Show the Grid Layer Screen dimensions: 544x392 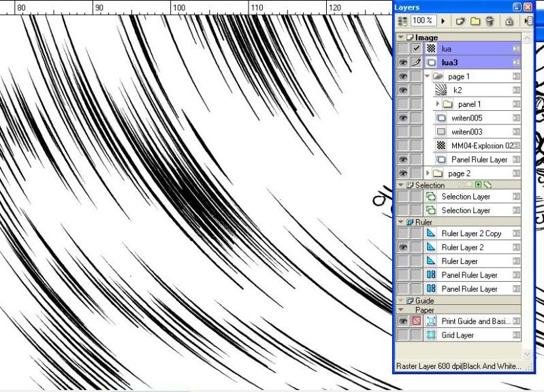pyautogui.click(x=403, y=335)
